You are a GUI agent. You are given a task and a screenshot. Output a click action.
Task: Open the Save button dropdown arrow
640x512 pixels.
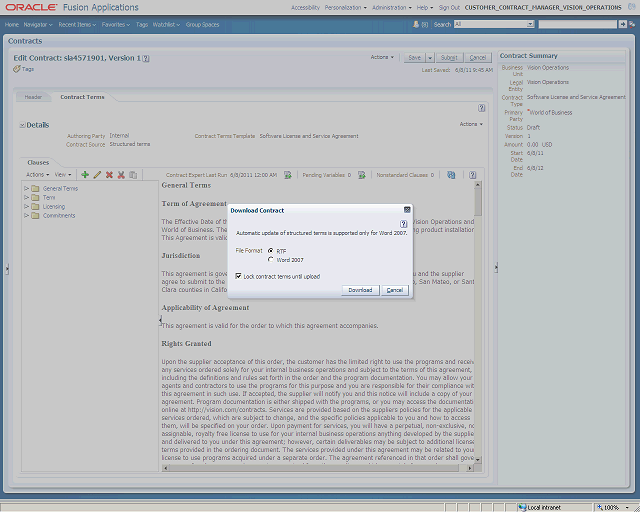[430, 58]
